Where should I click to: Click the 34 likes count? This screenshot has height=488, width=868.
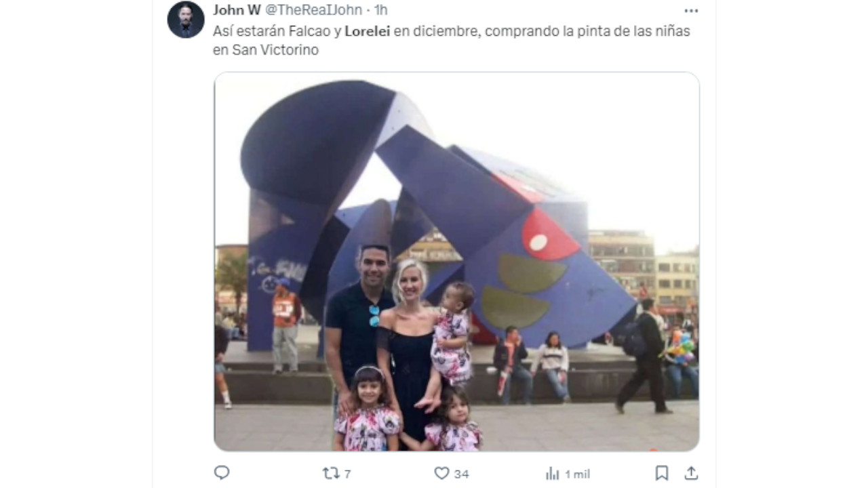(461, 474)
